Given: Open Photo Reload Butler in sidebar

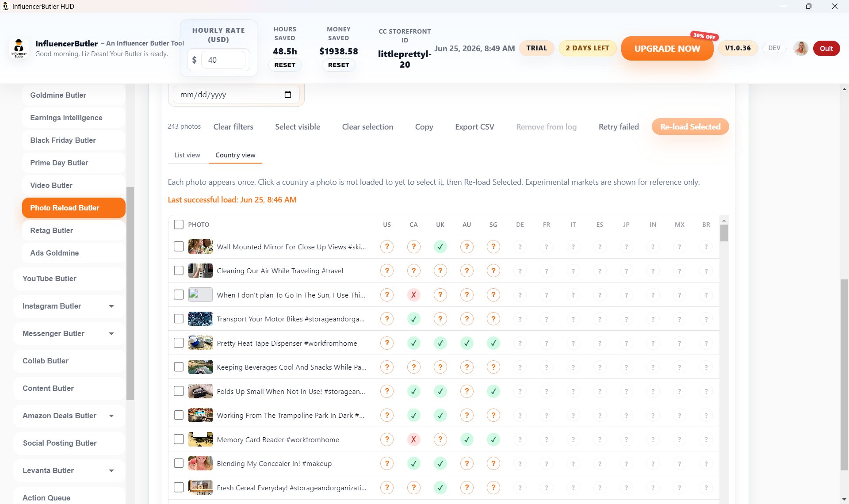Looking at the screenshot, I should click(x=74, y=208).
